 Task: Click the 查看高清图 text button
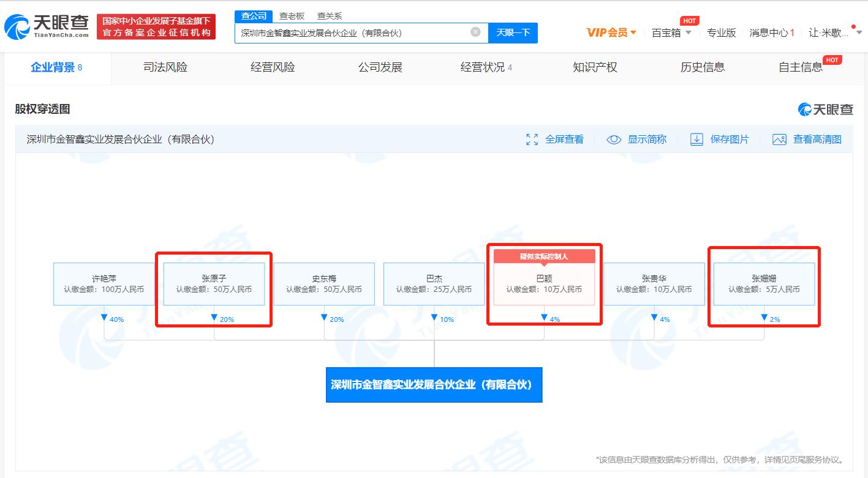pyautogui.click(x=817, y=140)
